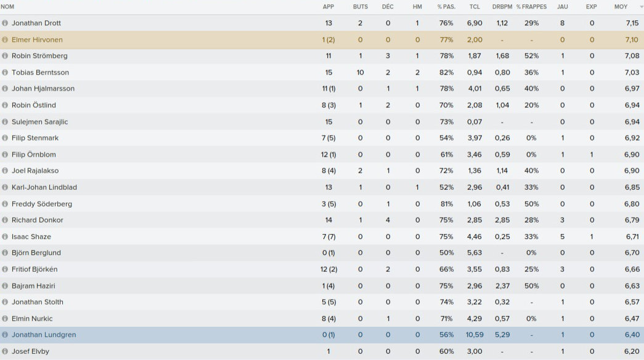Open info icon next to Isaac Shaze
Image resolution: width=644 pixels, height=360 pixels.
tap(5, 237)
